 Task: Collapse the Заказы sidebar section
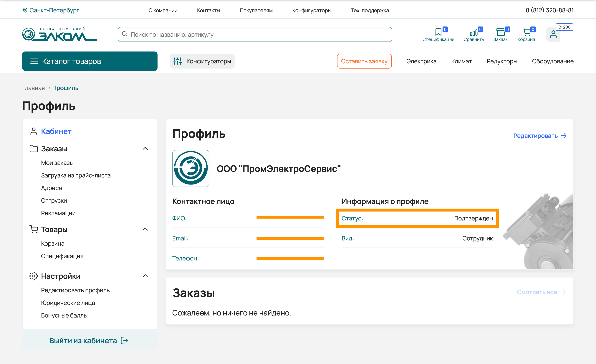[145, 149]
